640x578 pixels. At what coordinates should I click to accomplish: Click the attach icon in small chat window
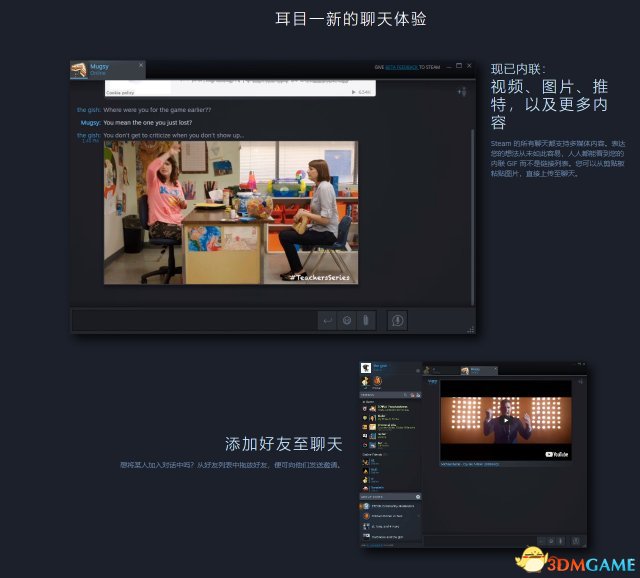[560, 541]
